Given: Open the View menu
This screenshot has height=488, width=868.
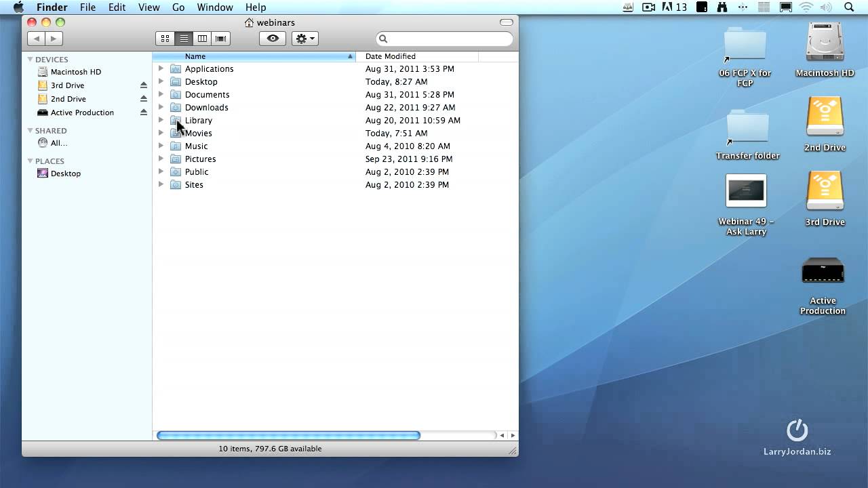Looking at the screenshot, I should [x=149, y=7].
